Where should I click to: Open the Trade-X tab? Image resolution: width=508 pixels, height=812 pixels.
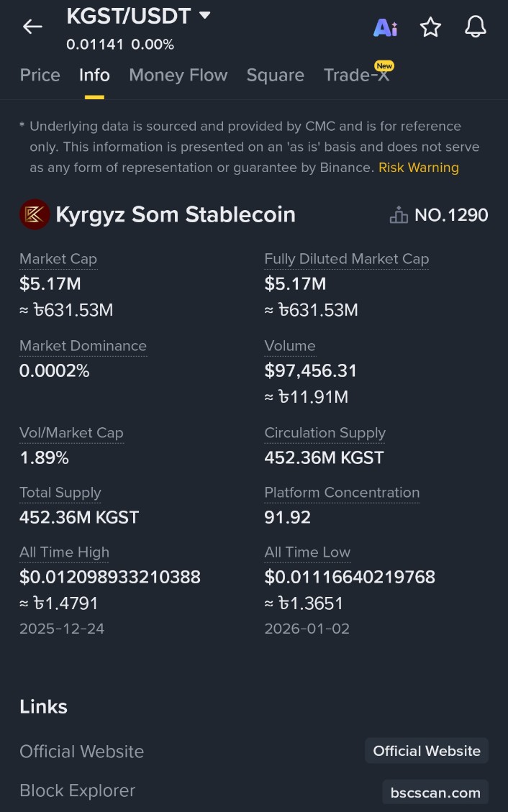click(357, 75)
